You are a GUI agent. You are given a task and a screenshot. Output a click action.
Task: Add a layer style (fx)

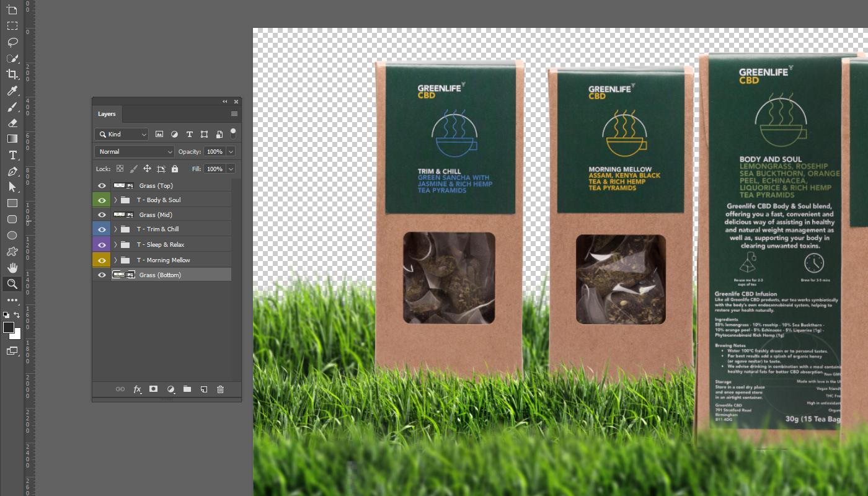coord(137,389)
